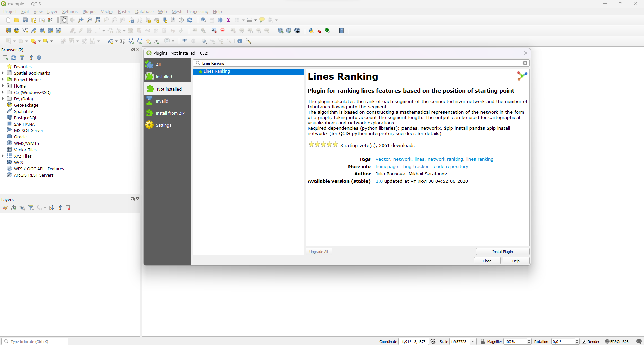Open the Vector menu
Image resolution: width=644 pixels, height=345 pixels.
[x=107, y=11]
